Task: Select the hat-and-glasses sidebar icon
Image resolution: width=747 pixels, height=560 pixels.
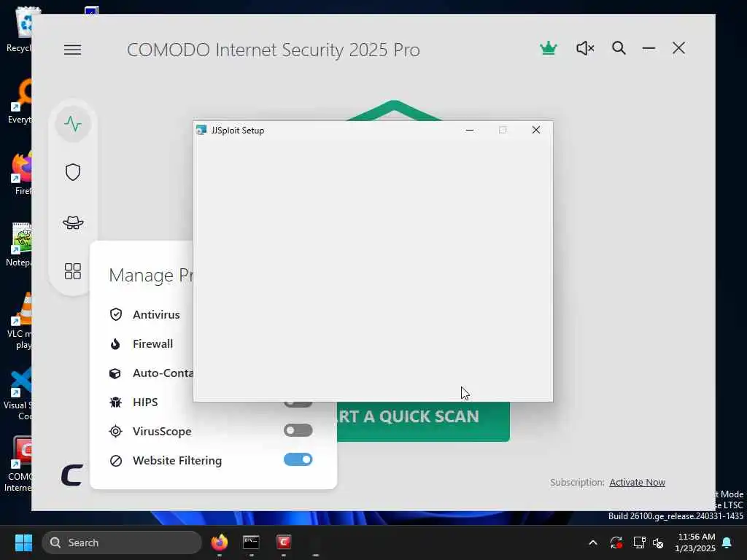Action: [73, 222]
